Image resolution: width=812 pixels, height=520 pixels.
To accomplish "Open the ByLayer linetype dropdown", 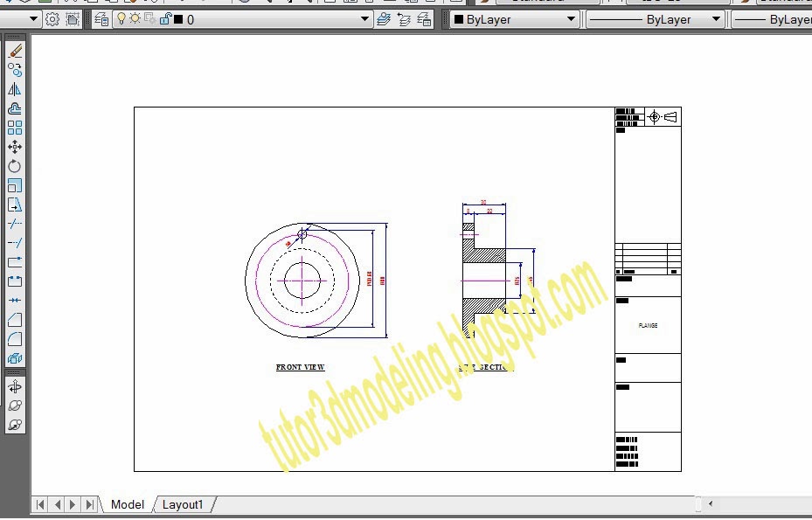I will [716, 20].
